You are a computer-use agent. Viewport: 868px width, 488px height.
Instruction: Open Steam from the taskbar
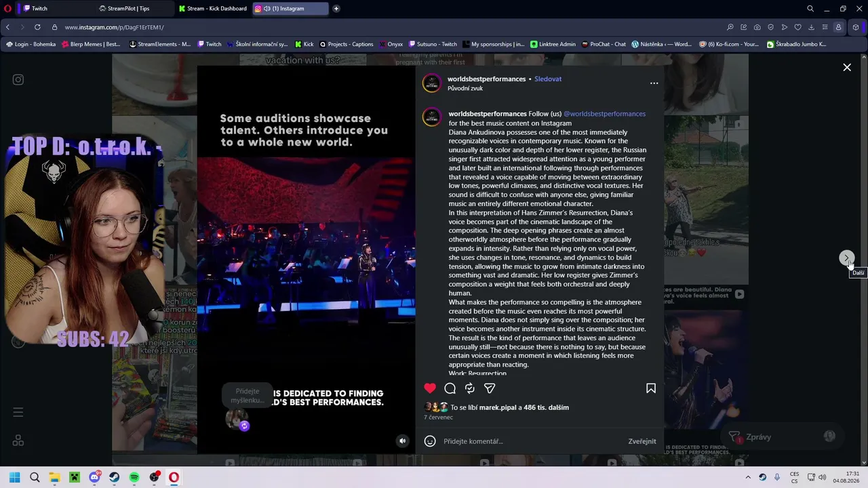pos(114,477)
